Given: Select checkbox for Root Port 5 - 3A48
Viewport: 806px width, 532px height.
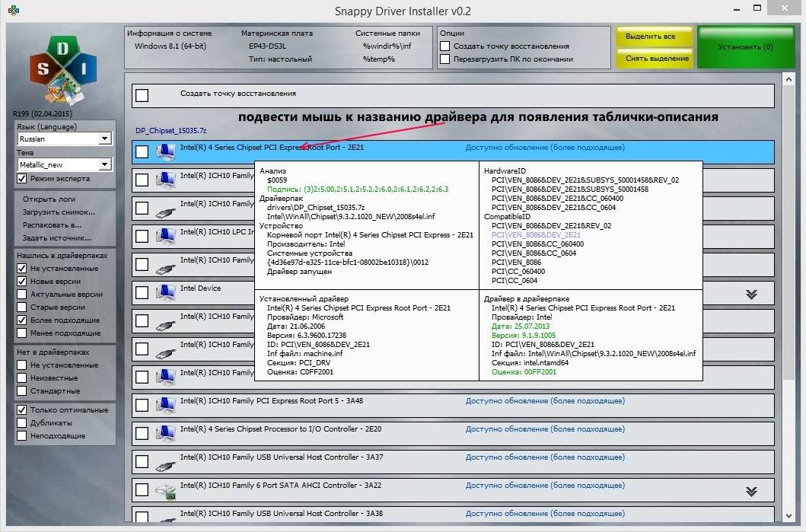Looking at the screenshot, I should (142, 405).
